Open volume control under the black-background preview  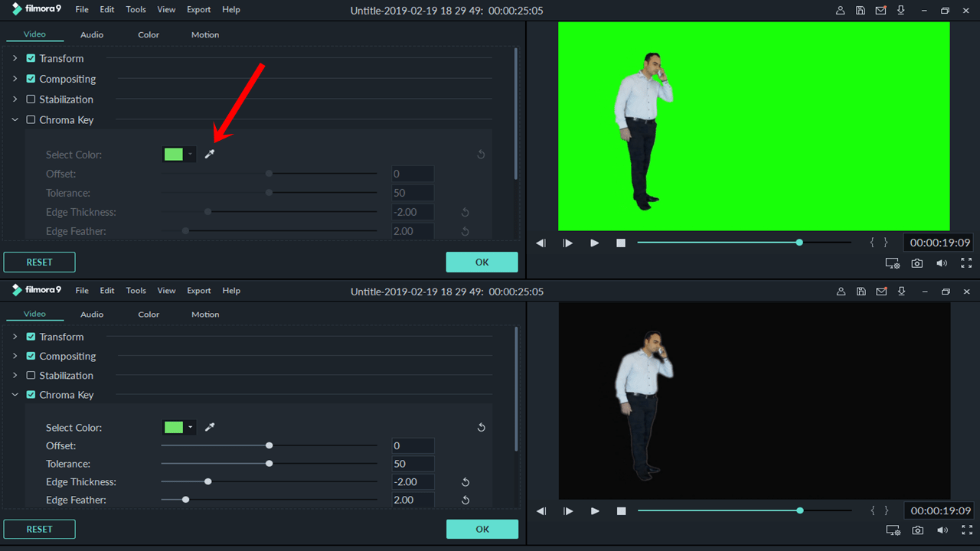[942, 530]
